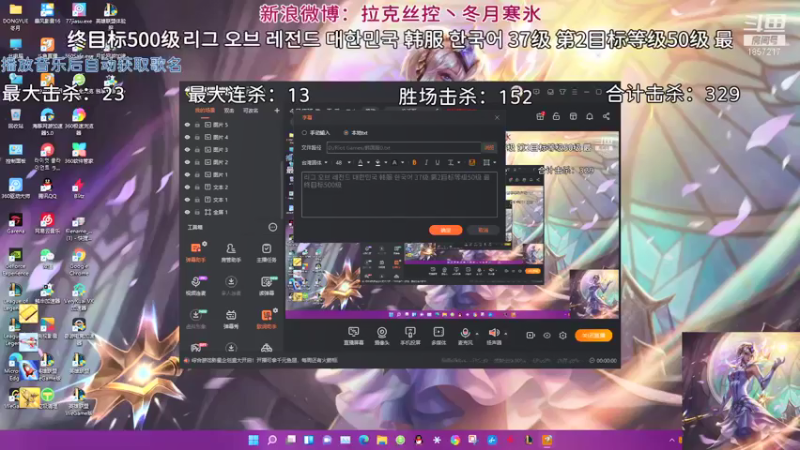
Task: Switch to the third scene tab
Action: tap(250, 110)
